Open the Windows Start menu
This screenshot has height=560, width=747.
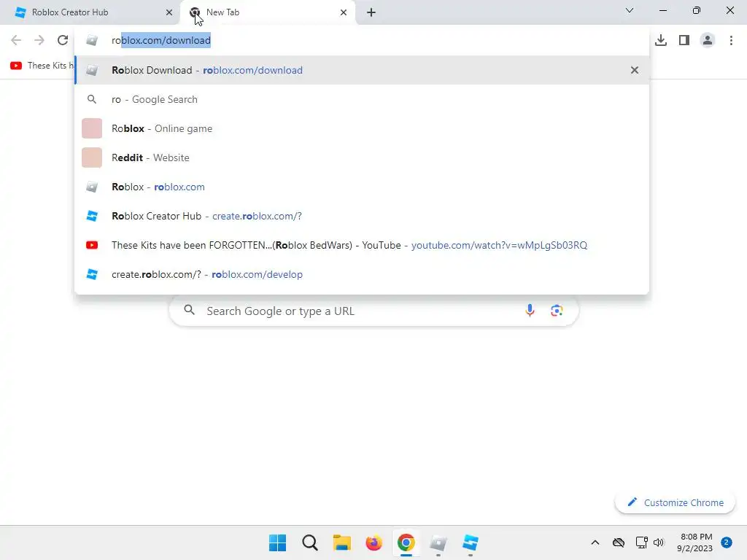pos(278,542)
